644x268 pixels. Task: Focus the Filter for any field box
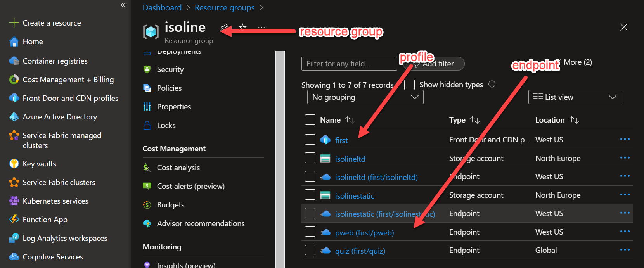tap(349, 64)
